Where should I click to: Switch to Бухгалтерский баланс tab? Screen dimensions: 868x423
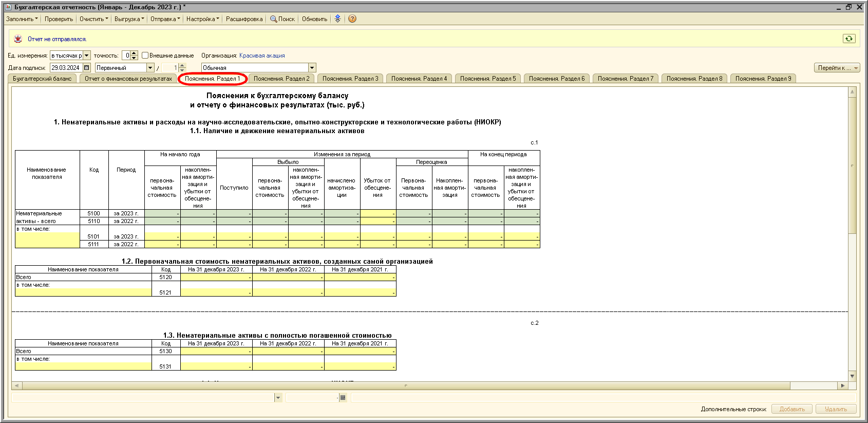(42, 79)
